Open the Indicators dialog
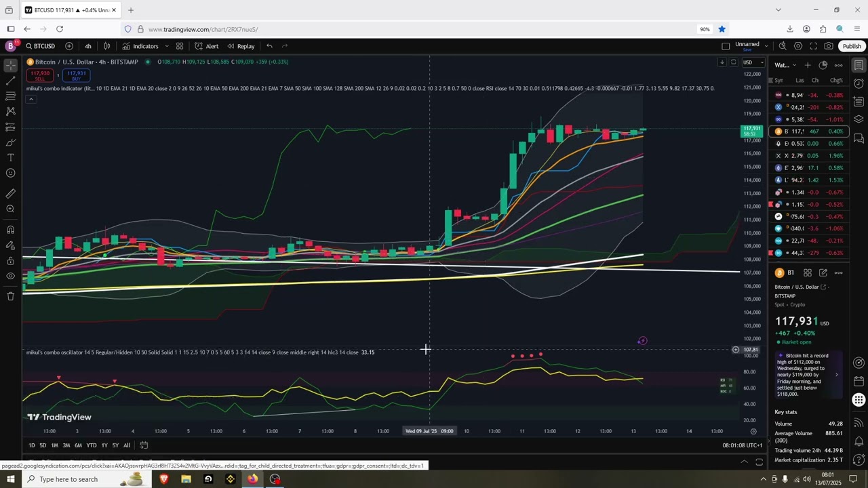868x488 pixels. (140, 46)
